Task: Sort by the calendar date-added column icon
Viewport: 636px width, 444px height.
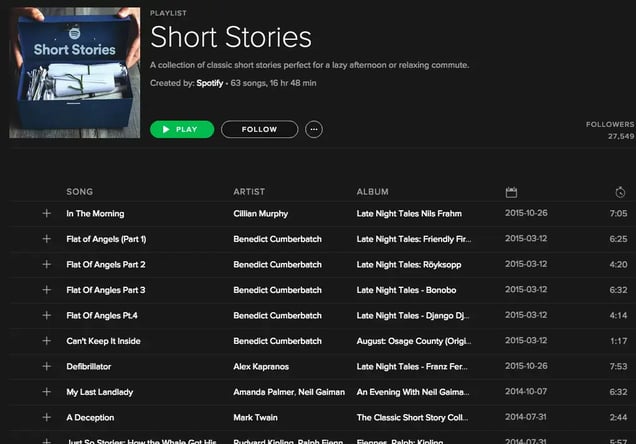Action: pos(511,192)
